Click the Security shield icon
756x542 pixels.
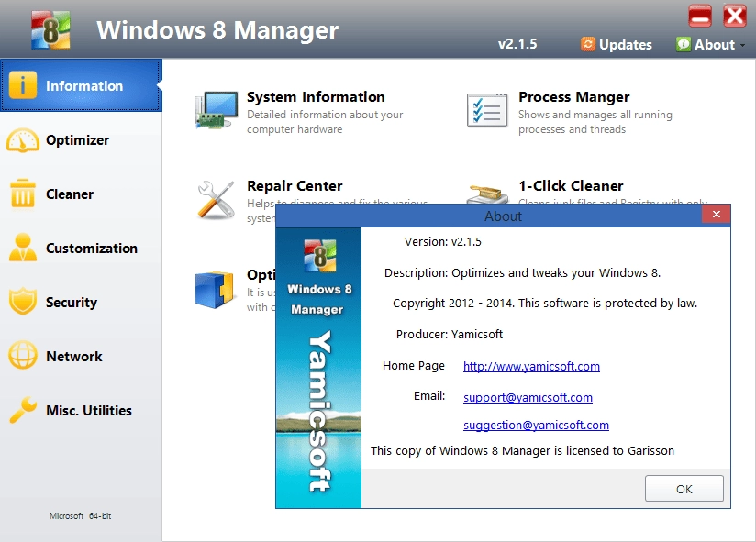pos(23,302)
